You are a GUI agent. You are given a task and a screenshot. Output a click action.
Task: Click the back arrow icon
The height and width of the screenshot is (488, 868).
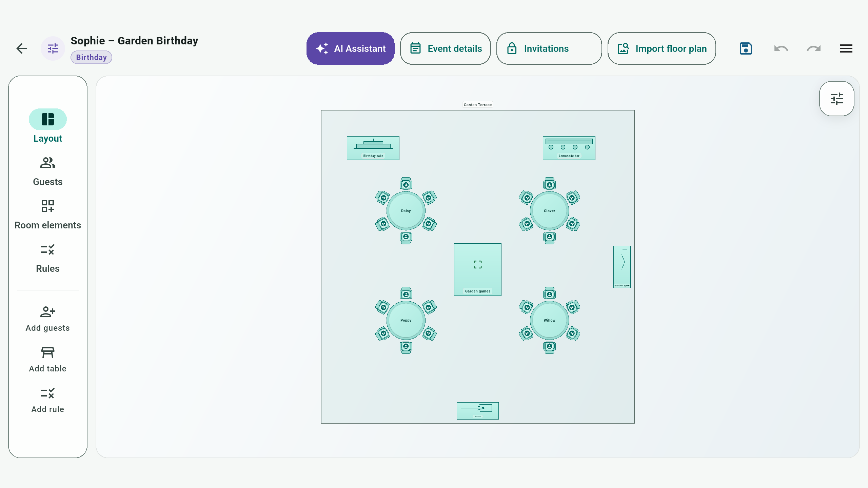tap(22, 48)
